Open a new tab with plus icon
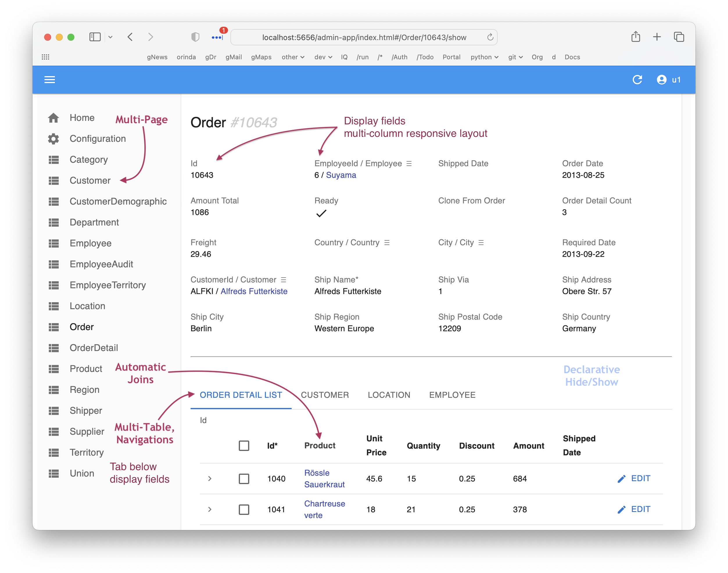The height and width of the screenshot is (573, 728). [x=657, y=37]
